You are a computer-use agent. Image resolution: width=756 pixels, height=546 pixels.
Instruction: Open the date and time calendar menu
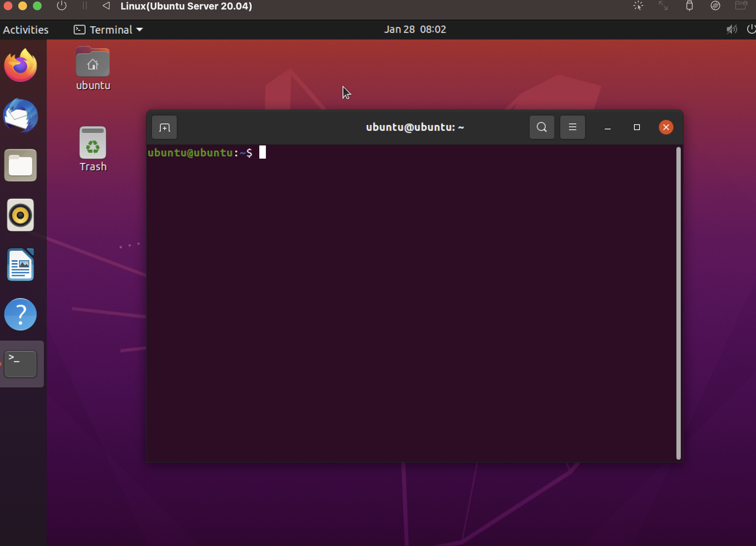click(415, 29)
